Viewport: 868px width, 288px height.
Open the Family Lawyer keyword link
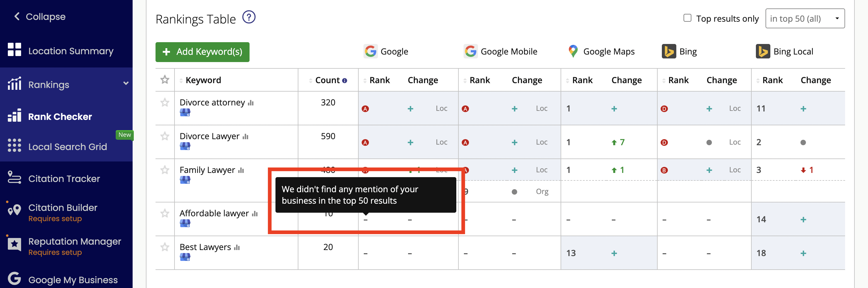click(207, 170)
